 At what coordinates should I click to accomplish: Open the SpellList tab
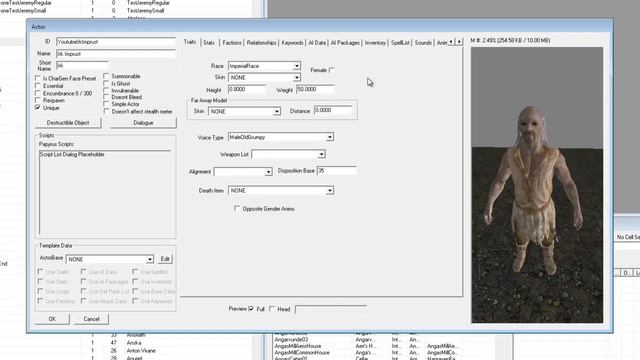tap(400, 42)
